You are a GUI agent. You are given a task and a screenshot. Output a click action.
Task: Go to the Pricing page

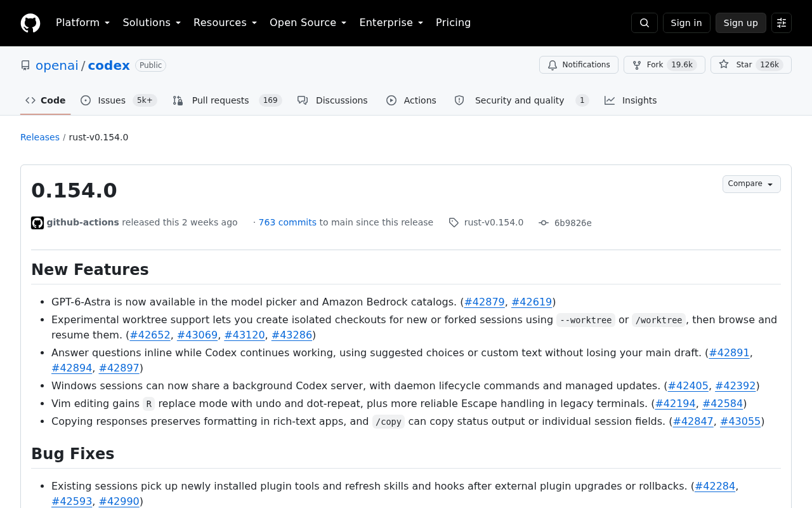click(453, 23)
